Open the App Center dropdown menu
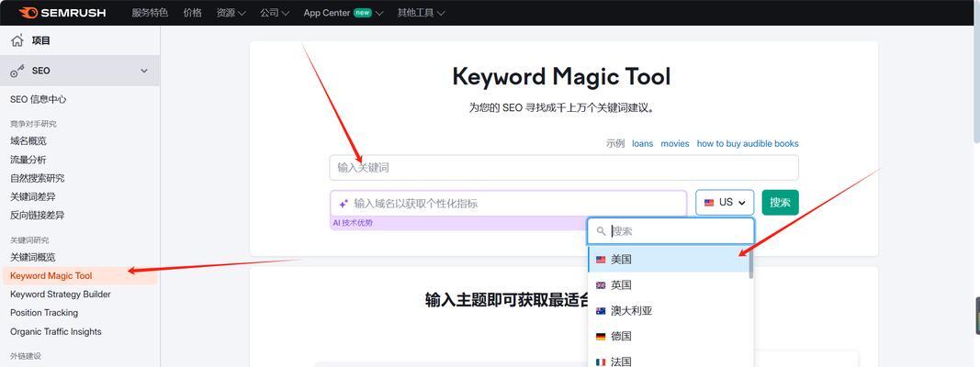The height and width of the screenshot is (367, 980). (x=344, y=13)
